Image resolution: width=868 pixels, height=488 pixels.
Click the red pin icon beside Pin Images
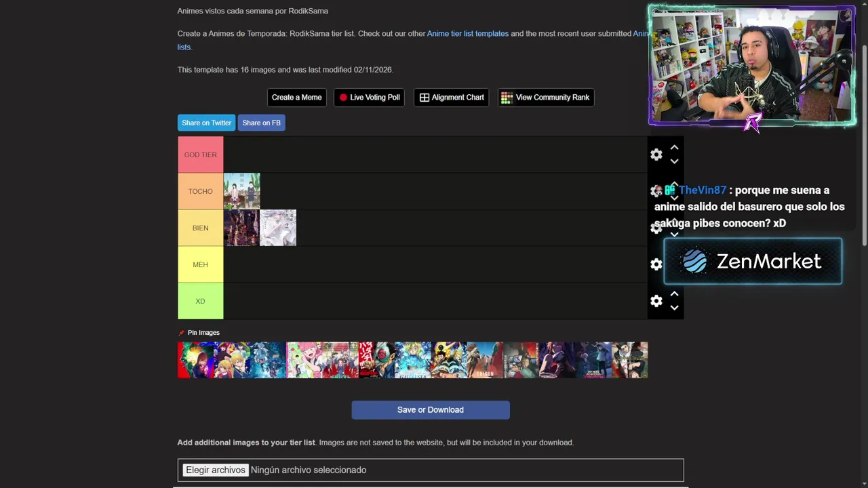pyautogui.click(x=181, y=333)
